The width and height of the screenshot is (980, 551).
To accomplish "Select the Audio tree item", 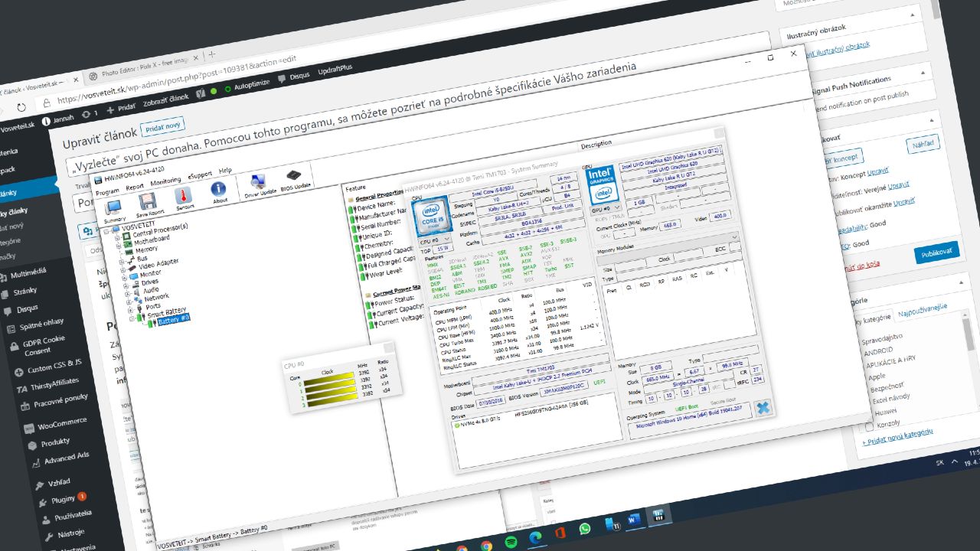I will [152, 291].
